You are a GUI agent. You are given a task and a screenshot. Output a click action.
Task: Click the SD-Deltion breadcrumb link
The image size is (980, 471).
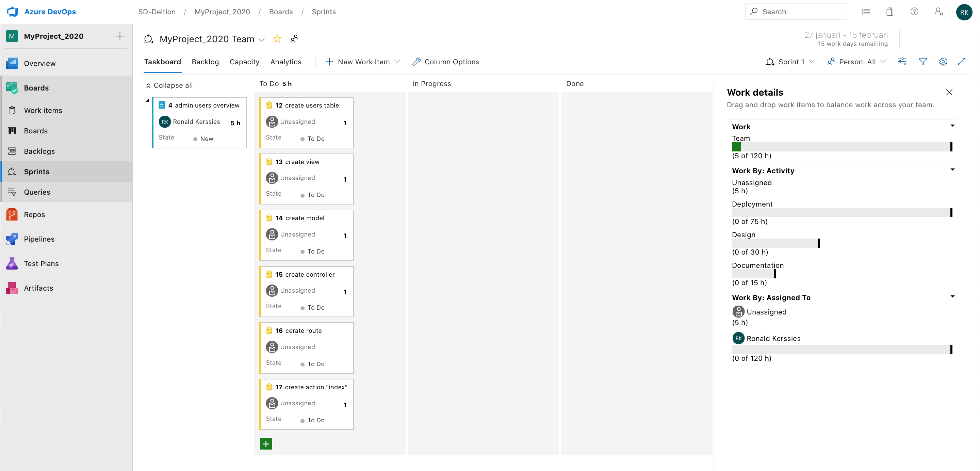point(157,12)
